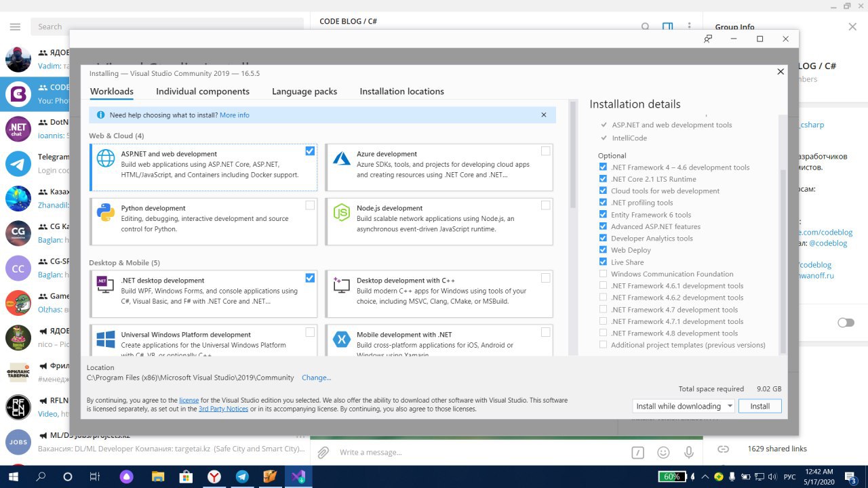Click the Node.js development hexagon icon
The image size is (868, 488).
341,213
